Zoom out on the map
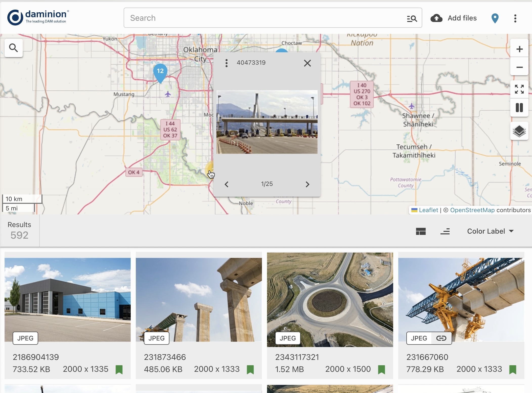 click(519, 67)
